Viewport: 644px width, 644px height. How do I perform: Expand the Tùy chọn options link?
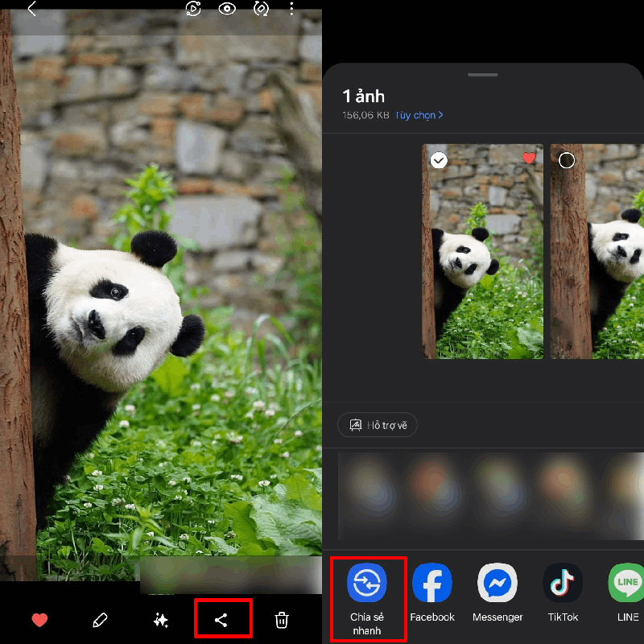(x=419, y=115)
